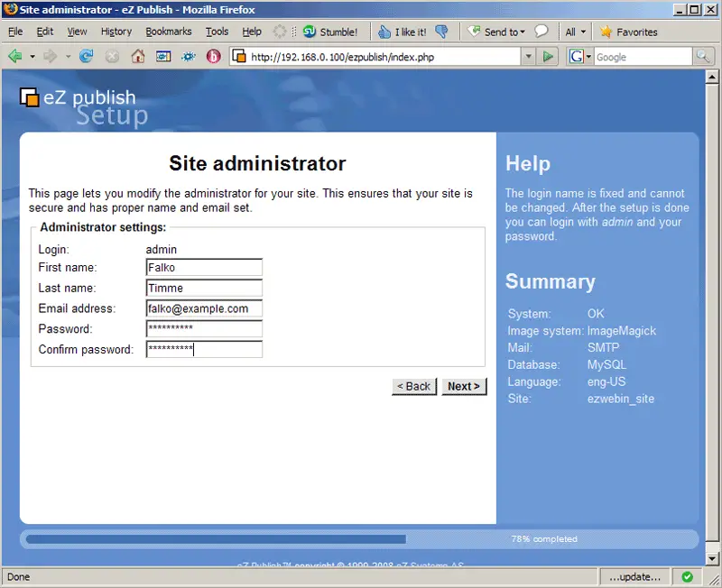Viewport: 722px width, 588px height.
Task: Click the green Go arrow beside the URL
Action: [x=548, y=57]
